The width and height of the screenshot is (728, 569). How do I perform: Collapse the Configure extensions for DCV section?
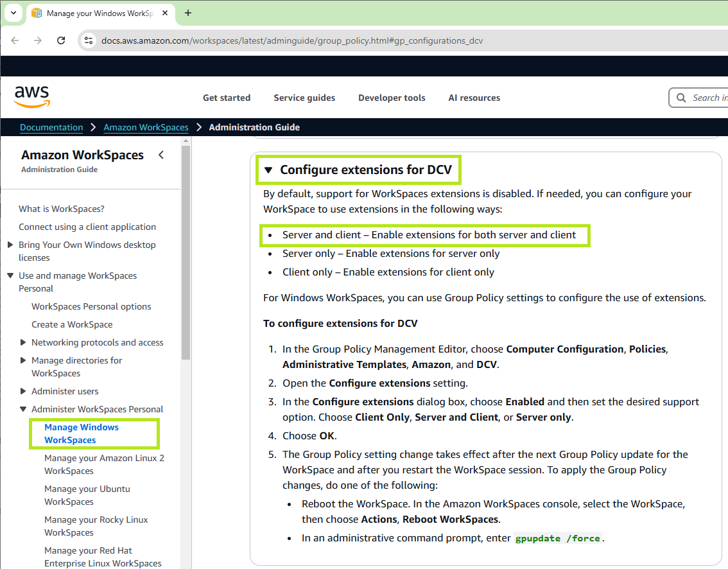coord(268,170)
